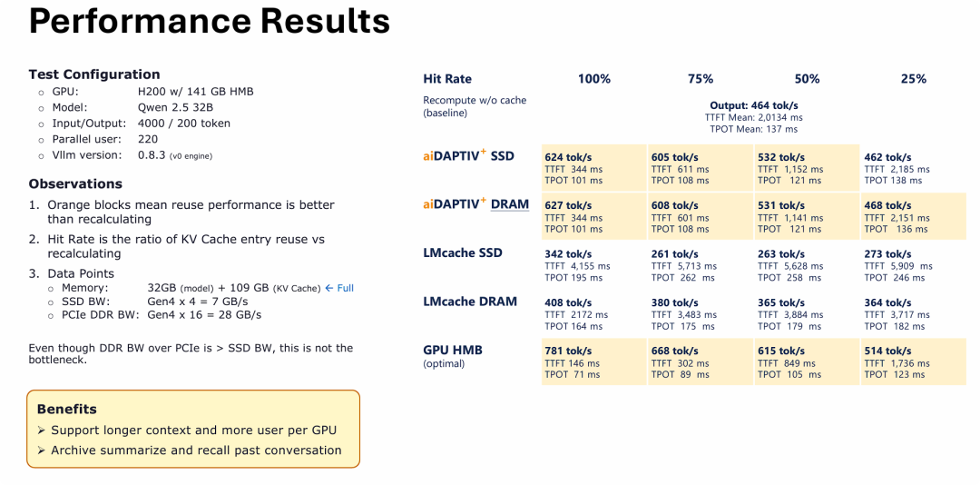
Task: Click the Archive summarize bullet arrow
Action: [x=42, y=450]
